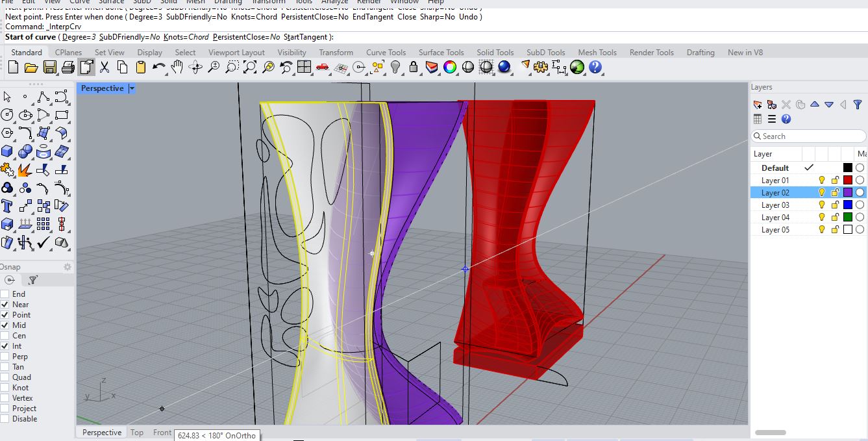Click the New Layer icon in the Layers panel
The height and width of the screenshot is (441, 868).
click(x=758, y=105)
